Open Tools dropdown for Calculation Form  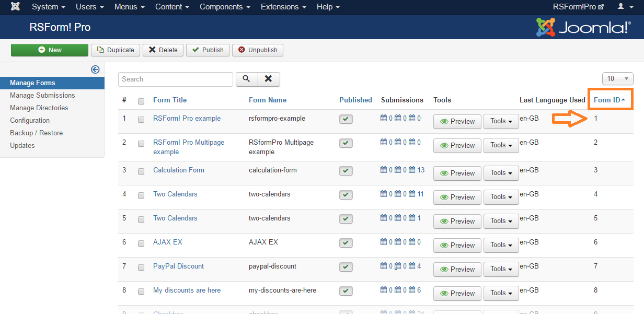coord(501,173)
